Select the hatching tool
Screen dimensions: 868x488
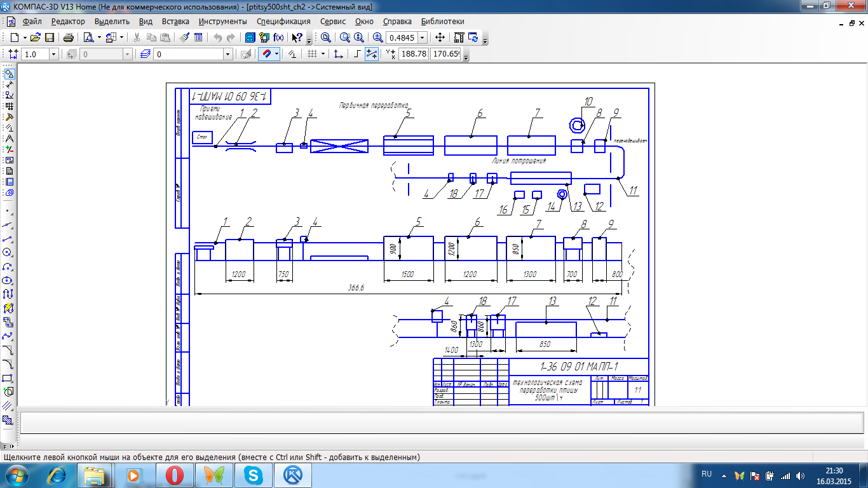pos(8,419)
